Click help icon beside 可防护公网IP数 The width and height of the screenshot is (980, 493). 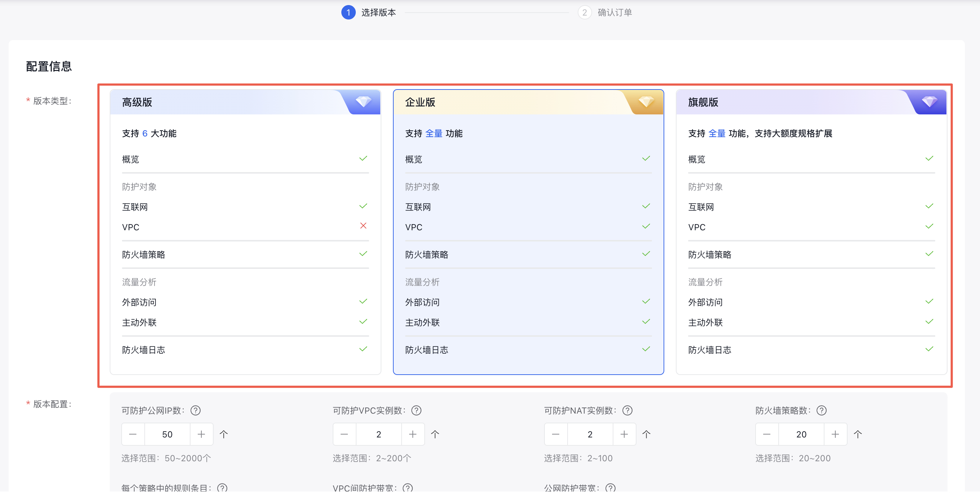[196, 410]
